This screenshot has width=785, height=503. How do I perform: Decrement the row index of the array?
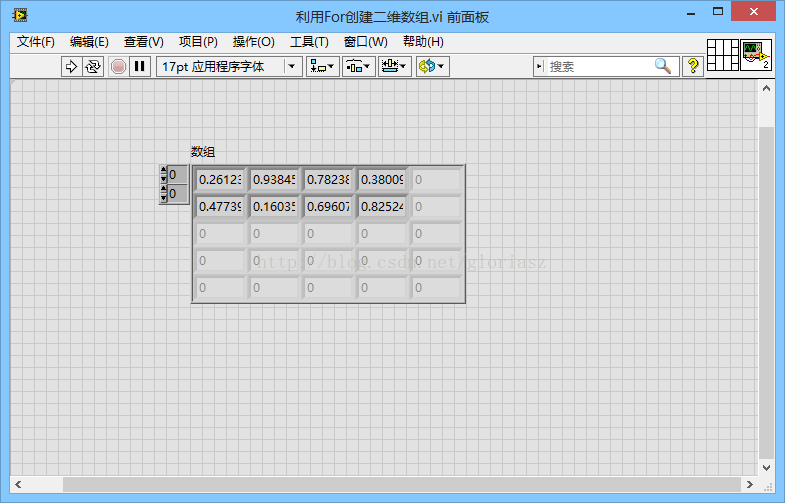pos(163,179)
